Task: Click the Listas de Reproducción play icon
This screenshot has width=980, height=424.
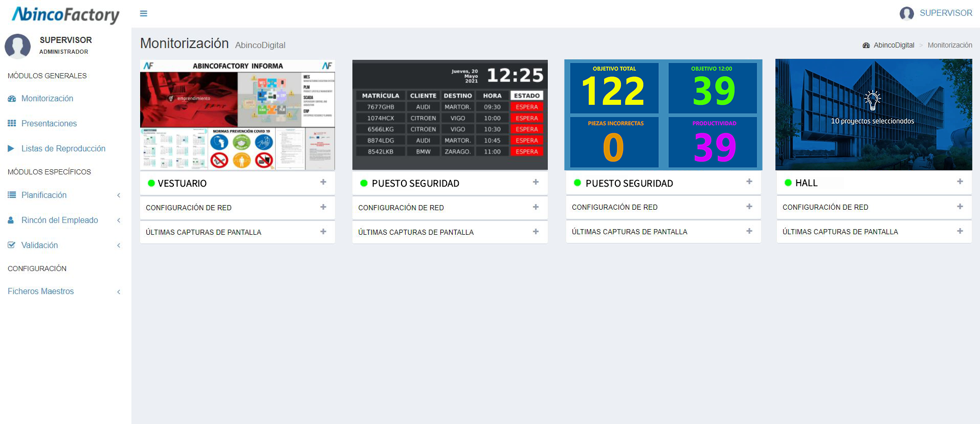Action: [x=11, y=148]
